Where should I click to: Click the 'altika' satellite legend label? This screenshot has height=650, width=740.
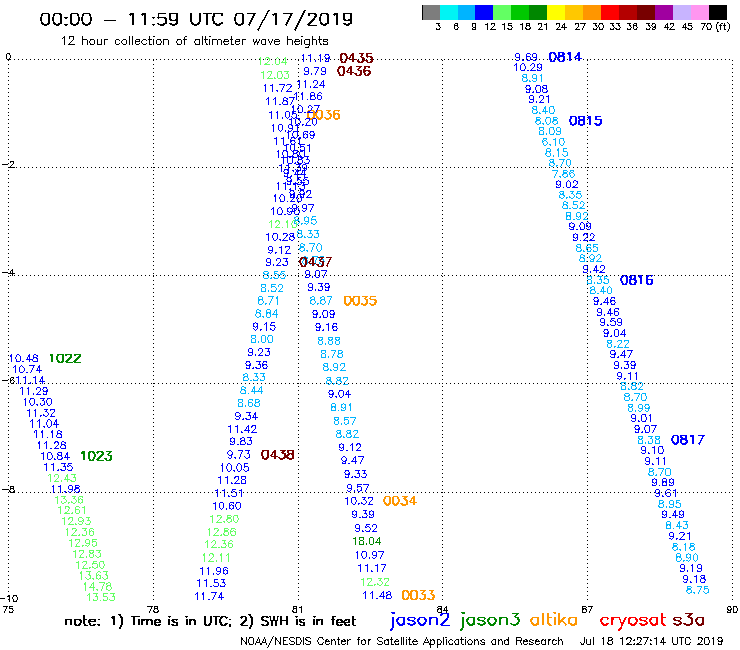pyautogui.click(x=554, y=620)
